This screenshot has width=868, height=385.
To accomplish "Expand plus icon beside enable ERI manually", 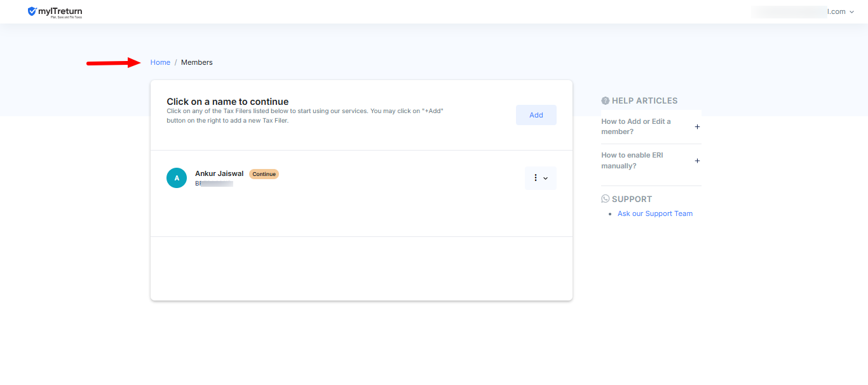I will (697, 161).
